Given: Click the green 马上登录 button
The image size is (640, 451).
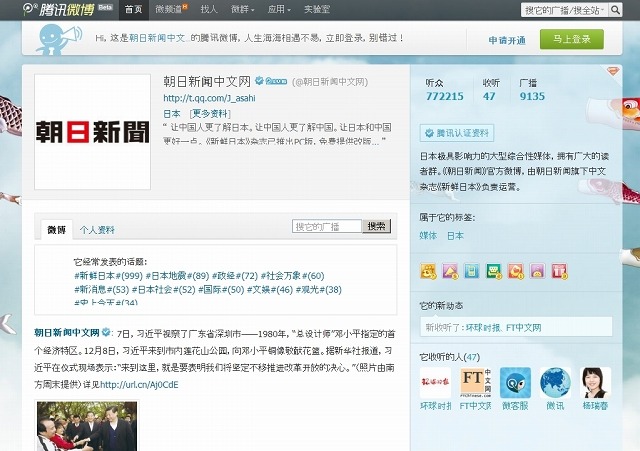Looking at the screenshot, I should (572, 39).
